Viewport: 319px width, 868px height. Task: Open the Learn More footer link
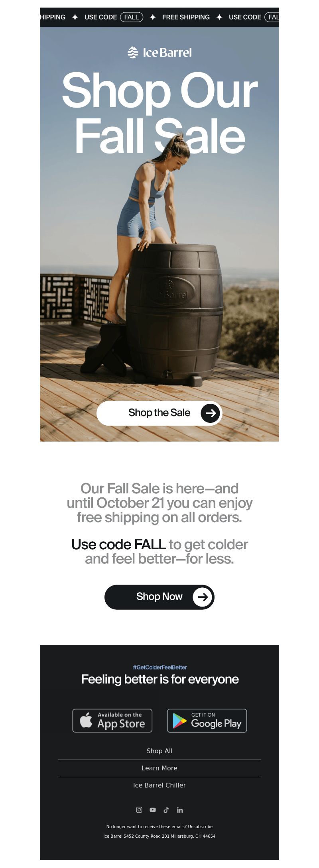coord(159,768)
